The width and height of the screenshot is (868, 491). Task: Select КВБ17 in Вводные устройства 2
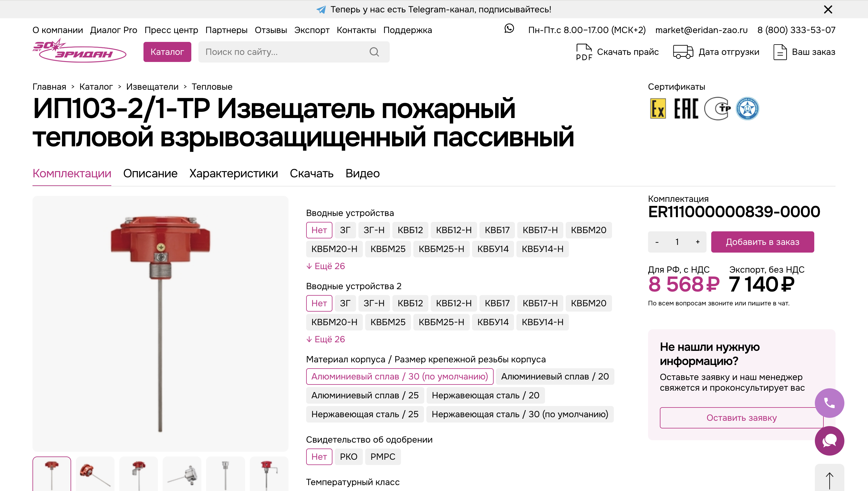coord(497,303)
